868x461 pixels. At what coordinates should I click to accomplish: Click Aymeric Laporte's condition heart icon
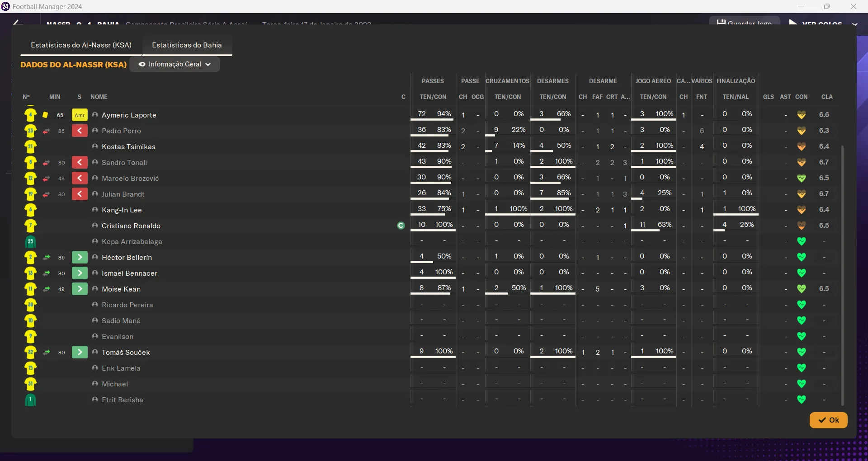coord(802,115)
